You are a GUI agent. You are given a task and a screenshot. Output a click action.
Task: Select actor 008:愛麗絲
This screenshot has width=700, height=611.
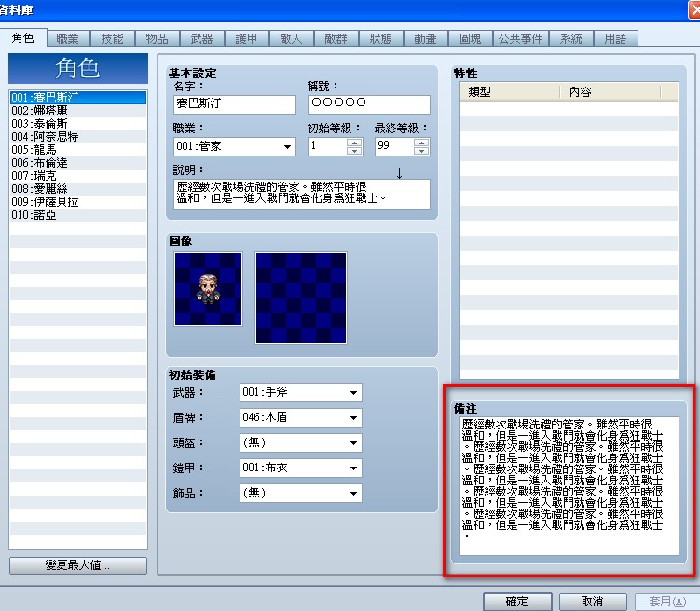pyautogui.click(x=78, y=189)
